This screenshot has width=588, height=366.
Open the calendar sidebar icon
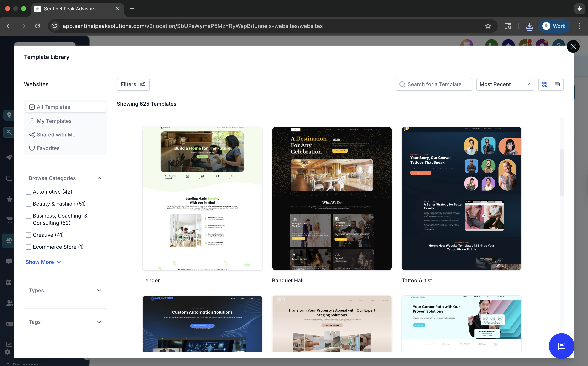click(9, 282)
